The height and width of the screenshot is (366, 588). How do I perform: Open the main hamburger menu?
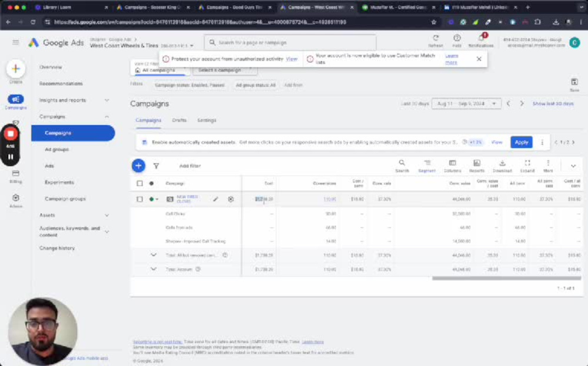coord(15,43)
